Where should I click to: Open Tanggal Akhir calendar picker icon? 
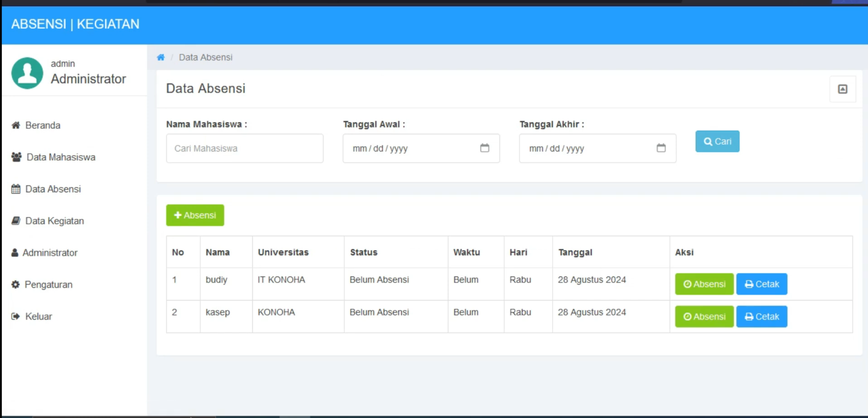(x=661, y=148)
